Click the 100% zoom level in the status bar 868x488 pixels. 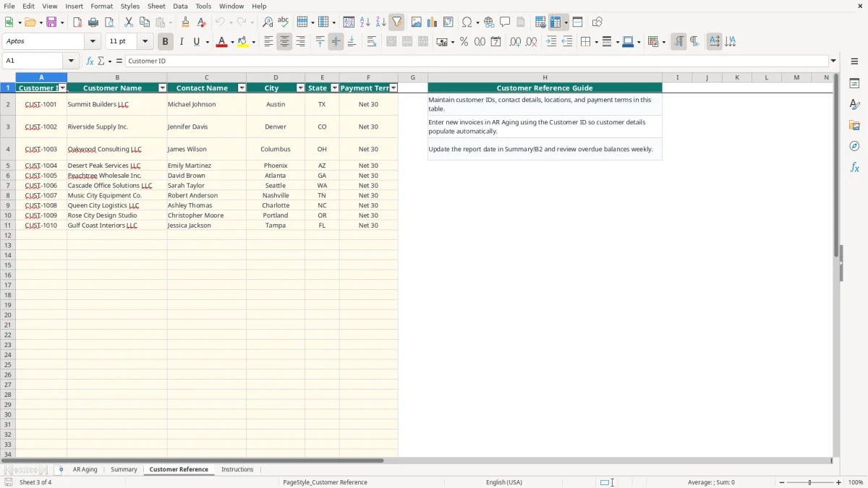(856, 482)
